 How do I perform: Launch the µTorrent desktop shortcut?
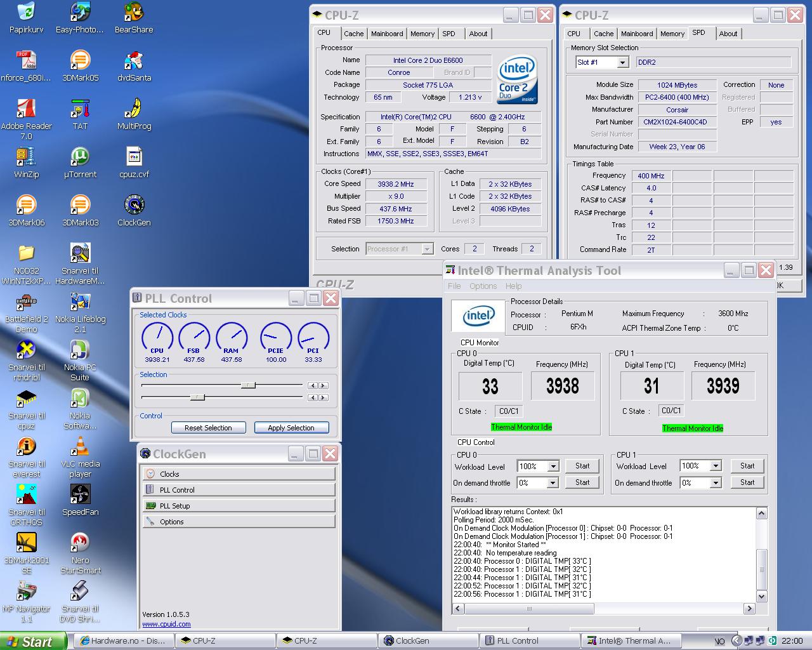tap(80, 162)
